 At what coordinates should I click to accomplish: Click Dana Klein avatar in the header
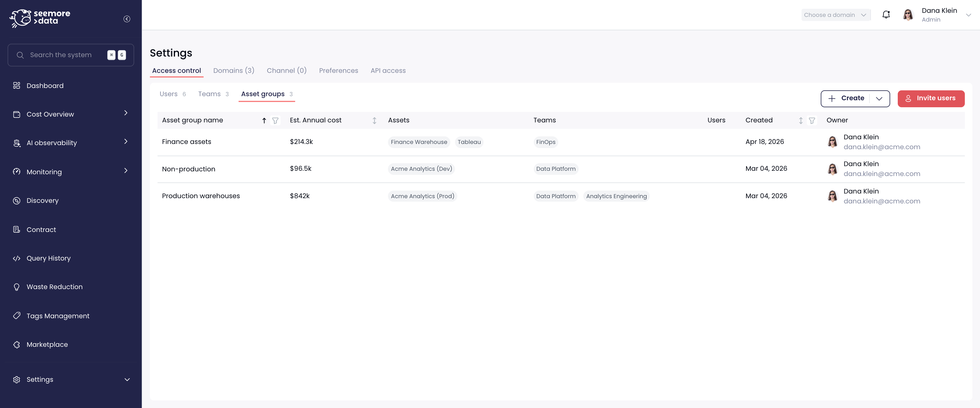click(908, 15)
